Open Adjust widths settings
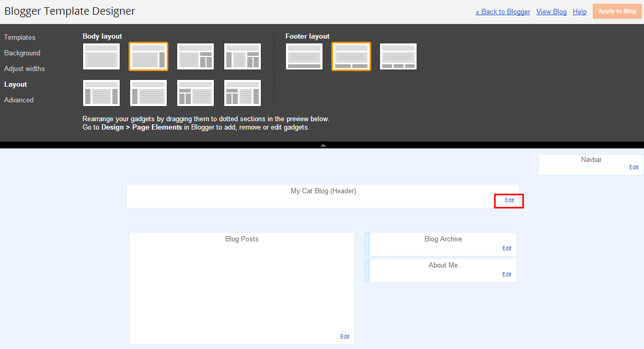The image size is (644, 349). (25, 69)
